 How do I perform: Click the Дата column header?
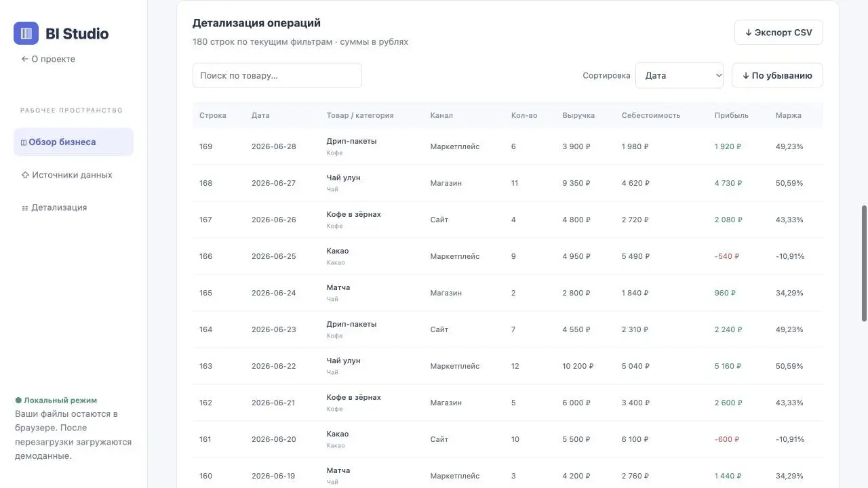click(x=260, y=115)
